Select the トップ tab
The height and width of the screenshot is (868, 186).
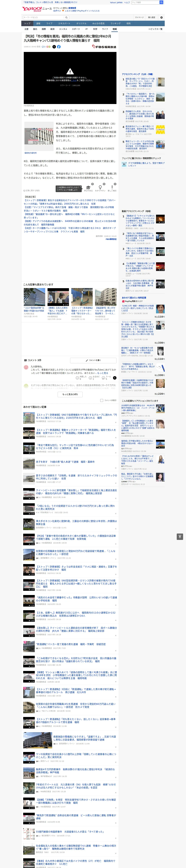(x=27, y=24)
